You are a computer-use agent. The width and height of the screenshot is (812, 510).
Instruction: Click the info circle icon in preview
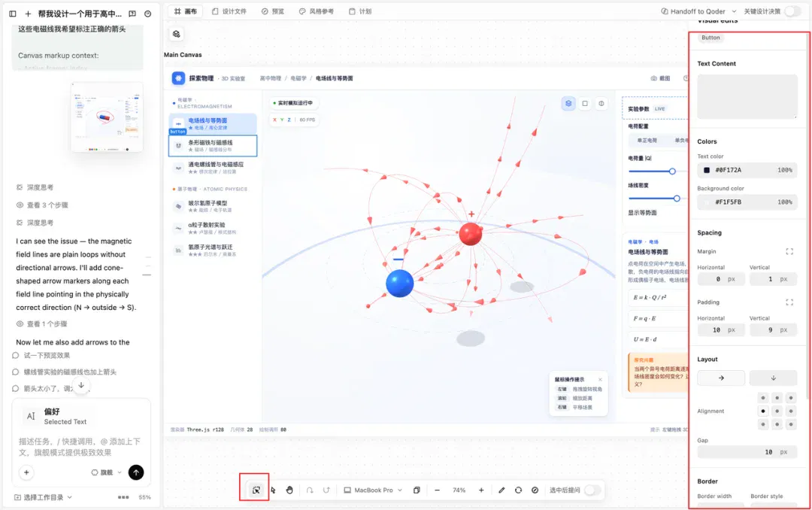[x=601, y=104]
